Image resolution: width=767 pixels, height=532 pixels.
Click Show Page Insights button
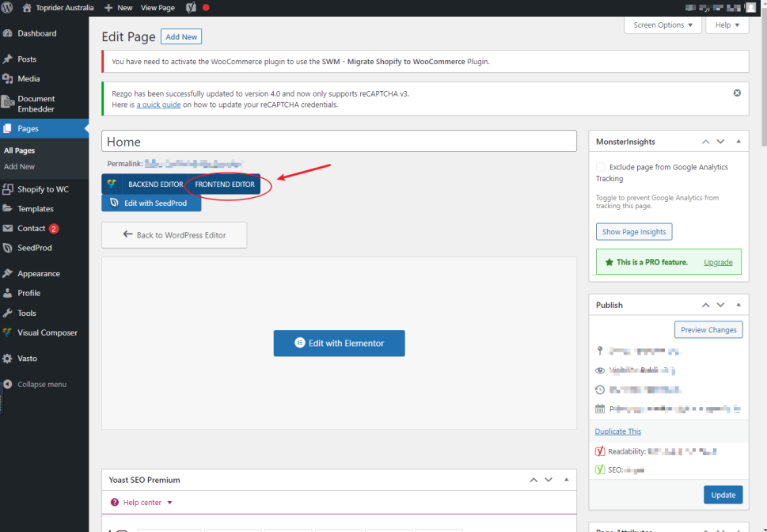(634, 232)
